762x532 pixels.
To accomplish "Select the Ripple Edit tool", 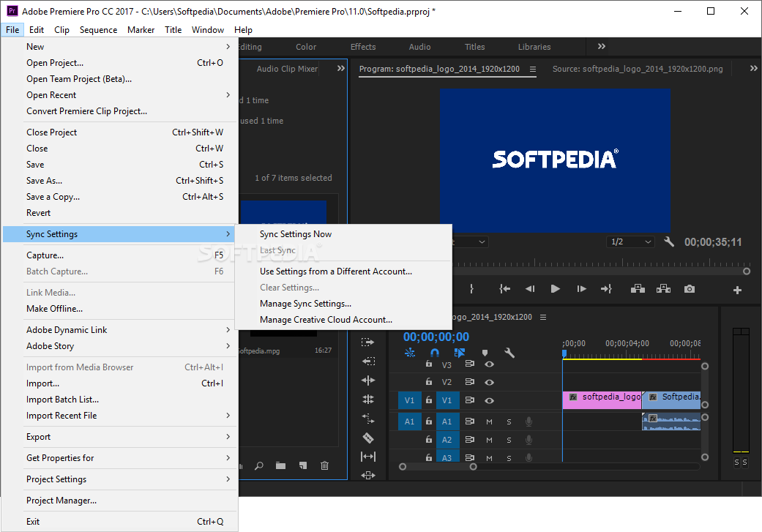I will coord(368,381).
